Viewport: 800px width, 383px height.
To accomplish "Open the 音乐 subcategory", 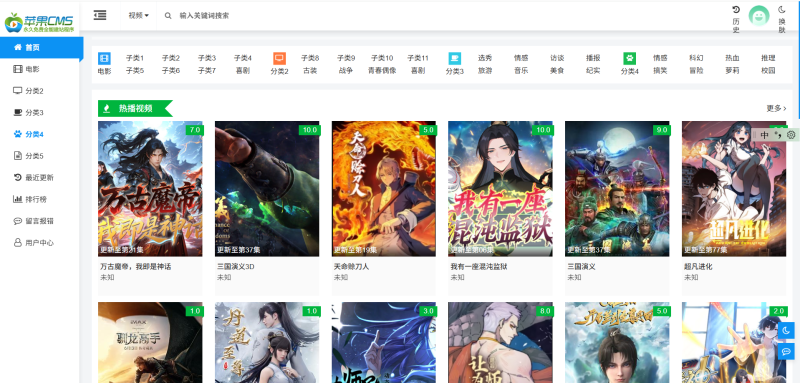I will pos(521,71).
